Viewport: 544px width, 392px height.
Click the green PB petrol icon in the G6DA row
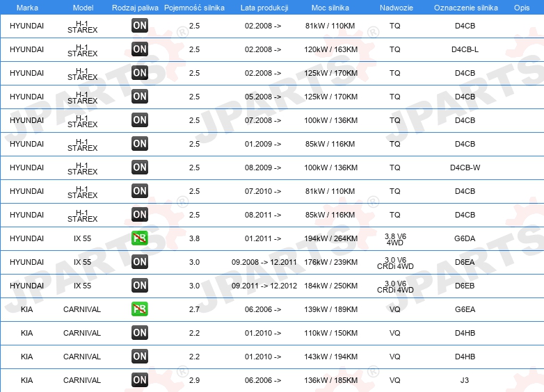pyautogui.click(x=140, y=238)
